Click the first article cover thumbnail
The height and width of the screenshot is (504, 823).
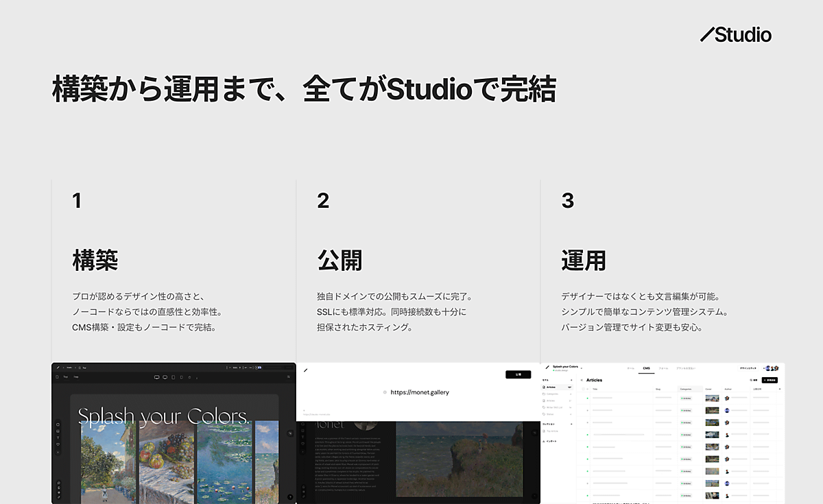[712, 398]
